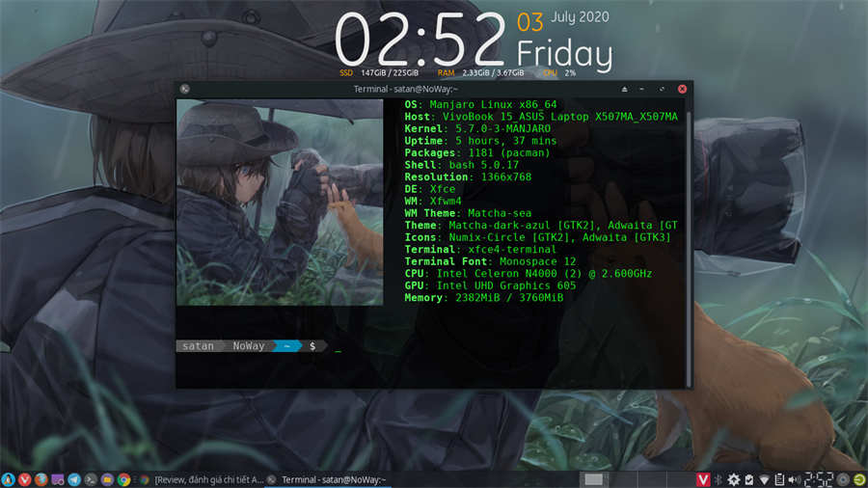This screenshot has width=868, height=488.
Task: Click the 'July 2020' desktop widget text
Action: tap(580, 17)
